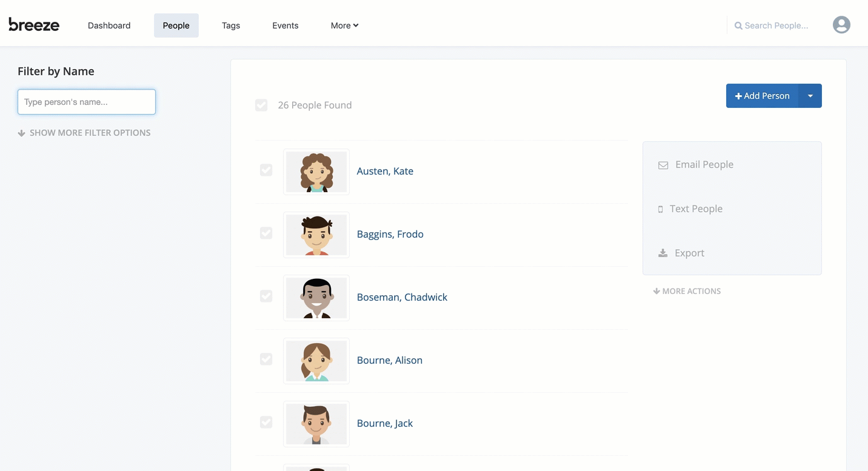Image resolution: width=868 pixels, height=471 pixels.
Task: Open Kate Austen's profile photo
Action: click(x=316, y=172)
